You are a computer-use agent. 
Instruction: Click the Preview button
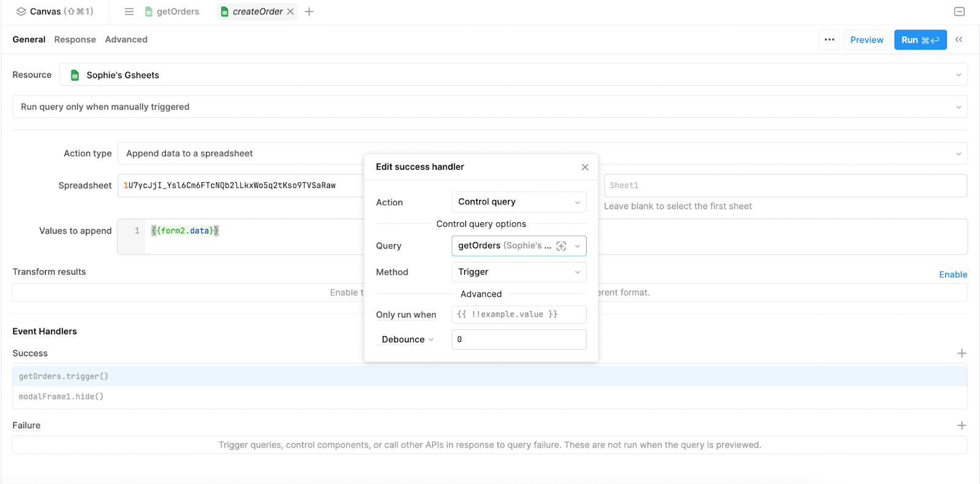click(867, 40)
